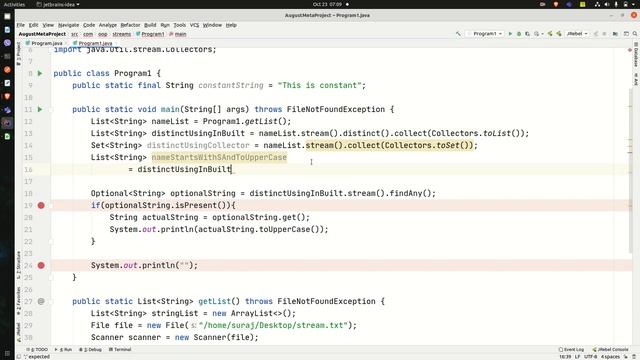640x360 pixels.
Task: Open the TODO tool window
Action: 37,349
